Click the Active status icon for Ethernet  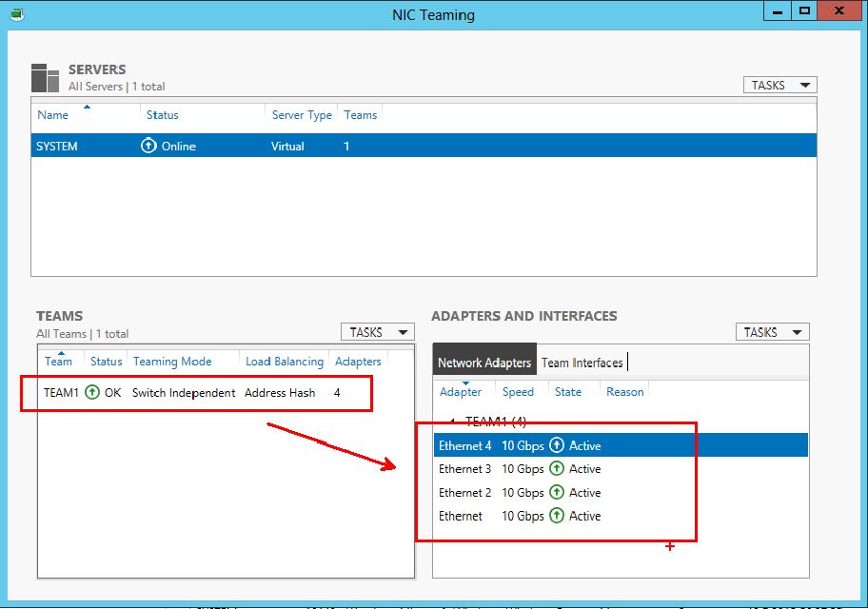tap(557, 516)
